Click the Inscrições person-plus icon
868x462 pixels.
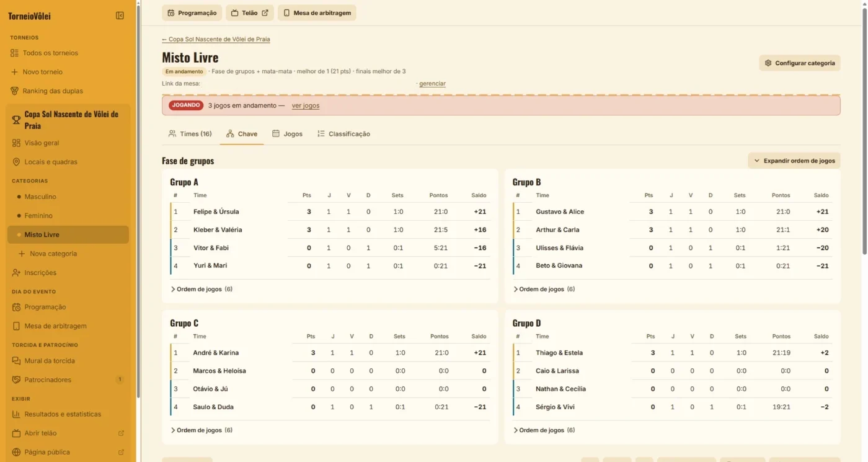click(x=16, y=272)
